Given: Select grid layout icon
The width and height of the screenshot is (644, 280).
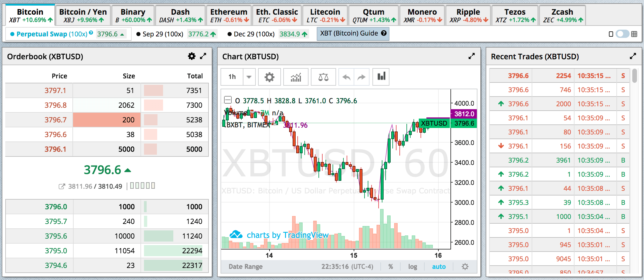Looking at the screenshot, I should [x=634, y=34].
